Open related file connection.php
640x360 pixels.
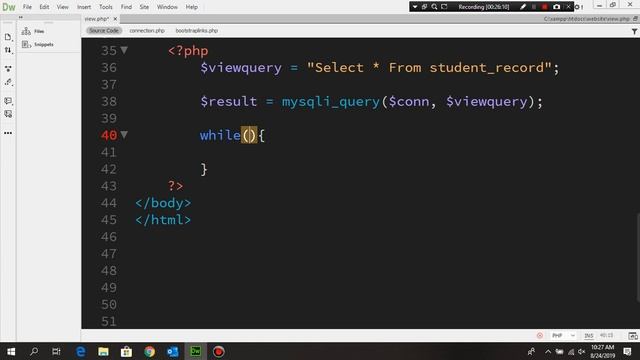pos(147,31)
